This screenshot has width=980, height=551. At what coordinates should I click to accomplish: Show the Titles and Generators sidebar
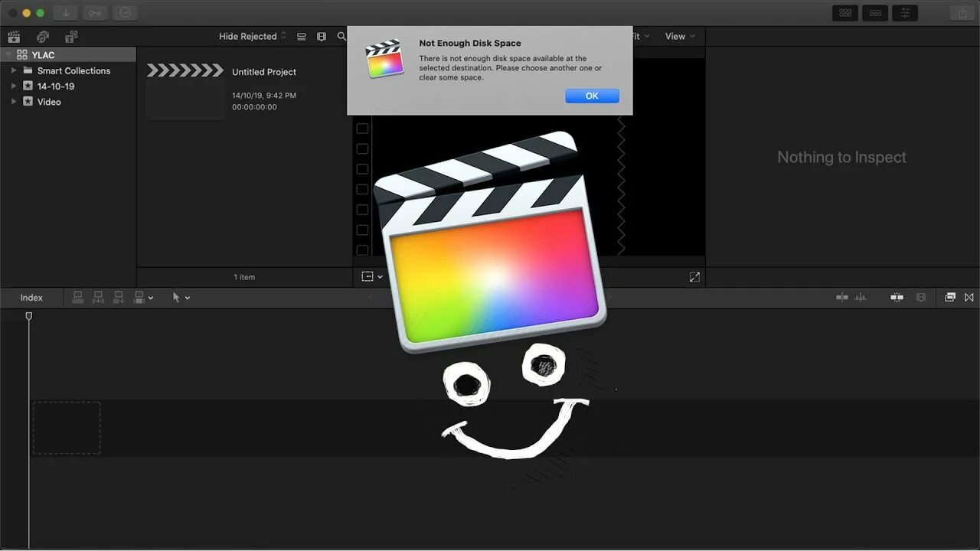pos(71,36)
